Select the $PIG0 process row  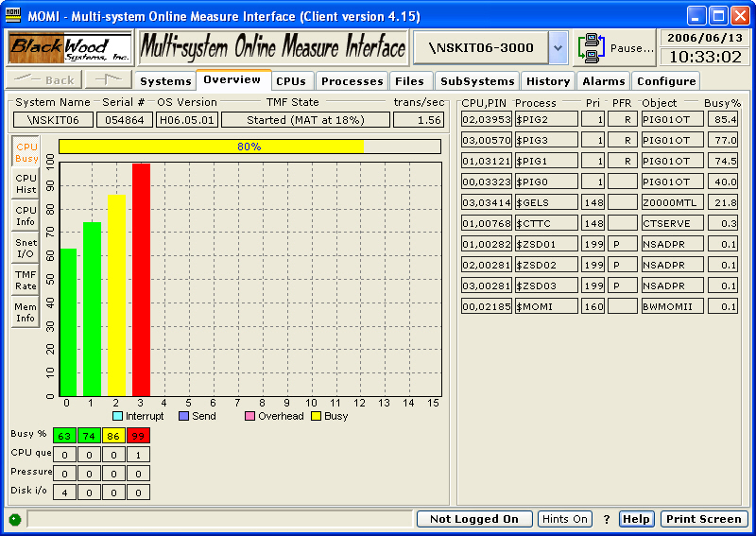[599, 182]
